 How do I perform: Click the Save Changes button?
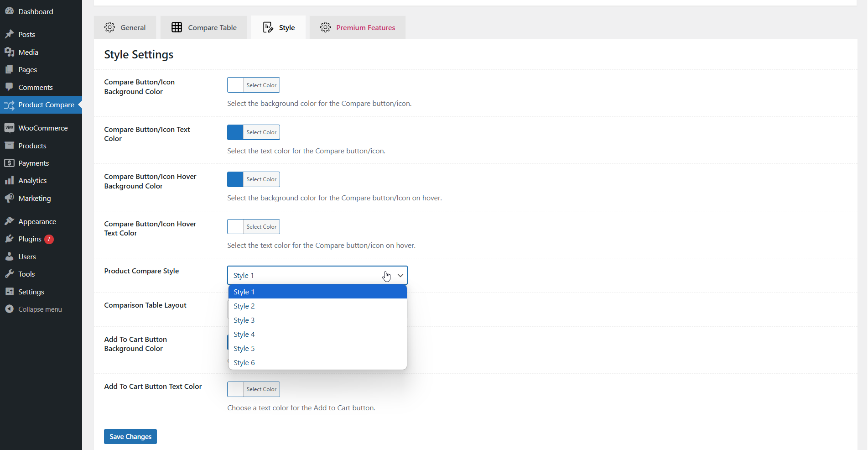click(x=130, y=437)
